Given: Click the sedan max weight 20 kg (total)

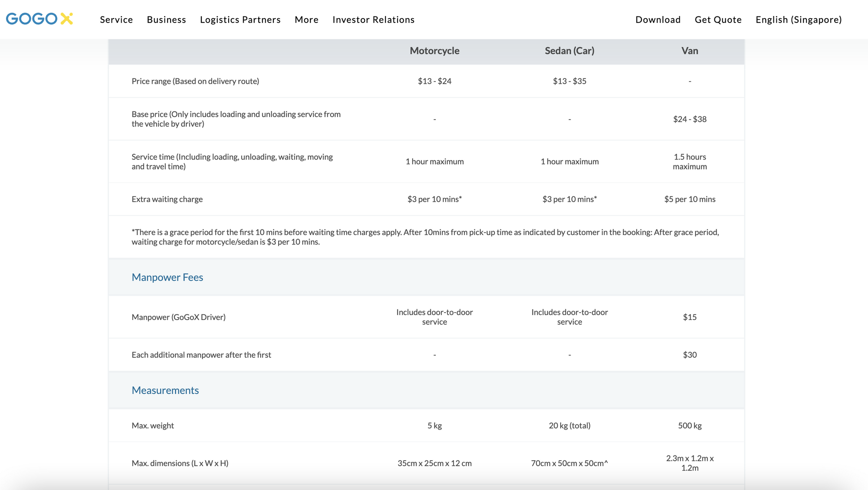Looking at the screenshot, I should [x=569, y=425].
